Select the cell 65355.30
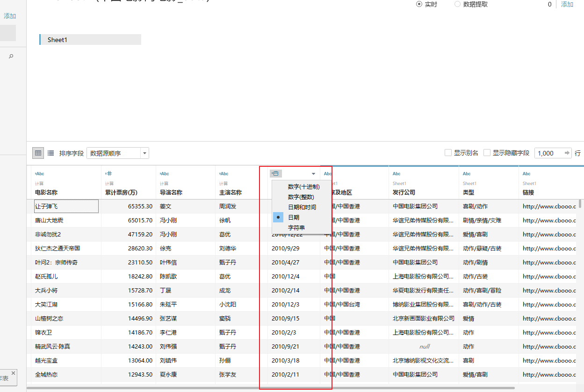 pyautogui.click(x=129, y=206)
